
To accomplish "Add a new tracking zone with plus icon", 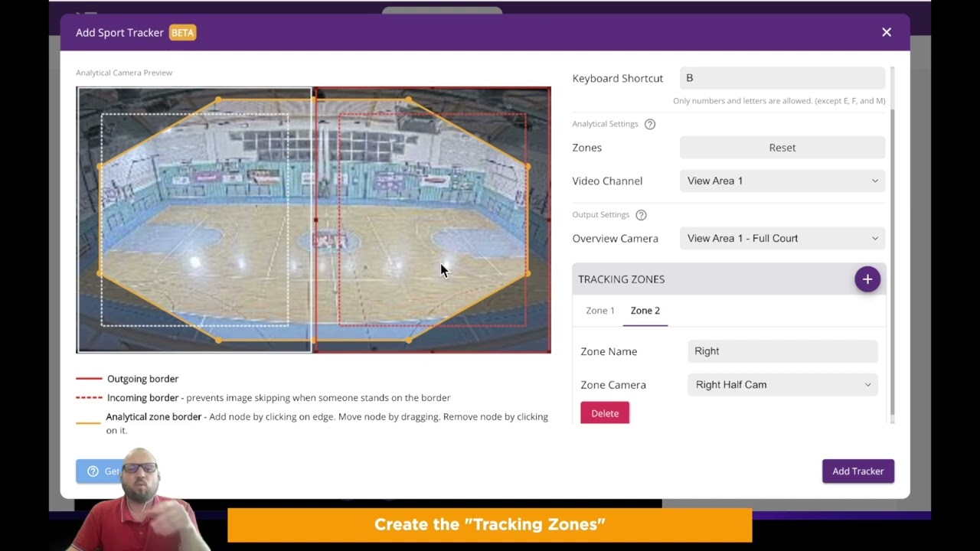I will tap(867, 279).
